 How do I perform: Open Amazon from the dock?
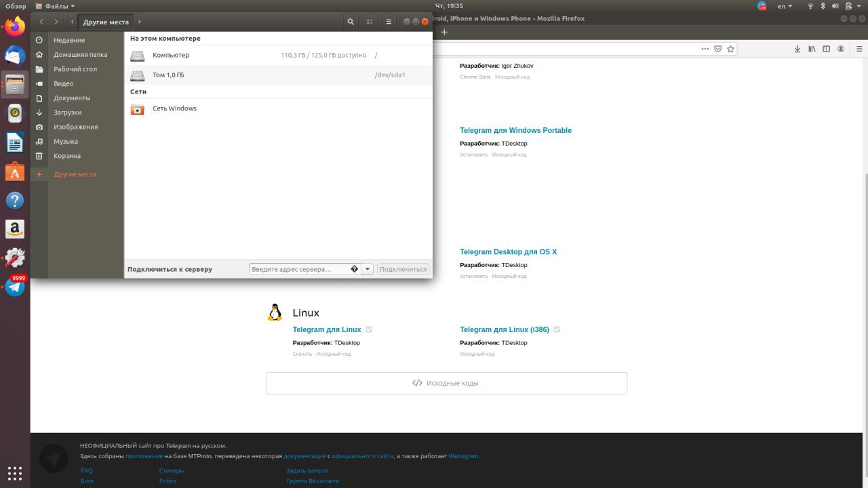(x=15, y=229)
